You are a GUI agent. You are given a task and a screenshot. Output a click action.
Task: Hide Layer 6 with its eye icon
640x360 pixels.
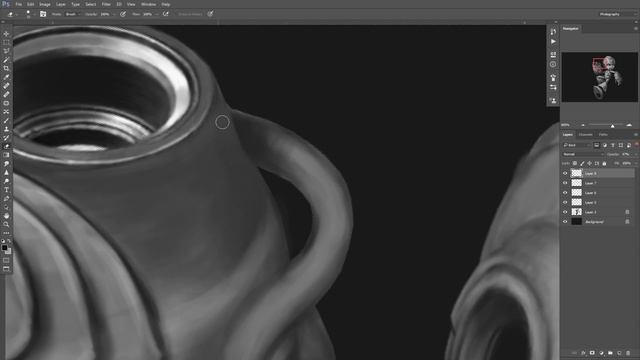565,193
